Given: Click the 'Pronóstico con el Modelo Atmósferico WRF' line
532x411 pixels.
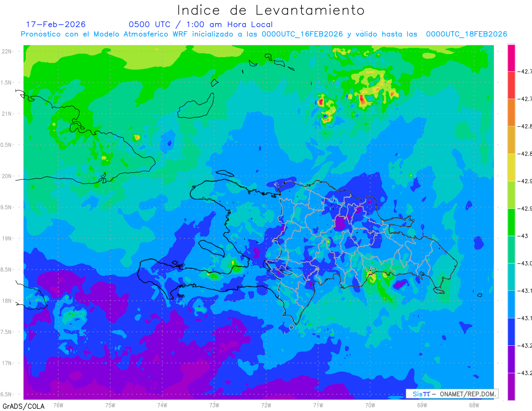Looking at the screenshot, I should coord(264,34).
